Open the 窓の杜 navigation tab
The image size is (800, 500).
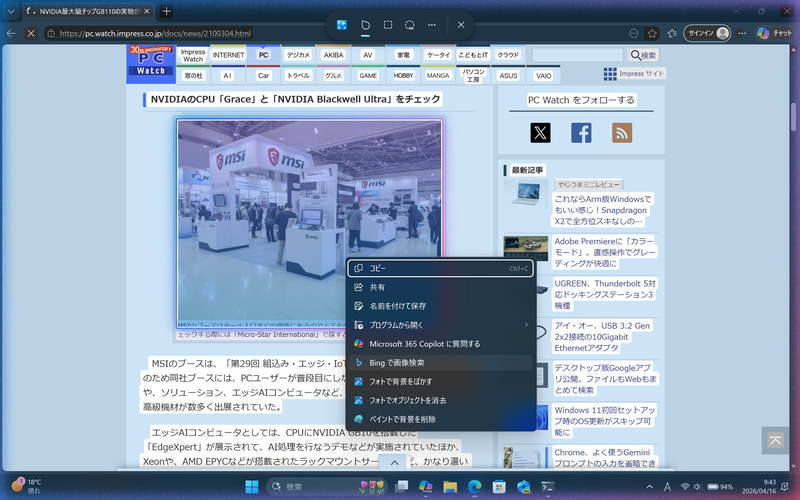pos(193,76)
